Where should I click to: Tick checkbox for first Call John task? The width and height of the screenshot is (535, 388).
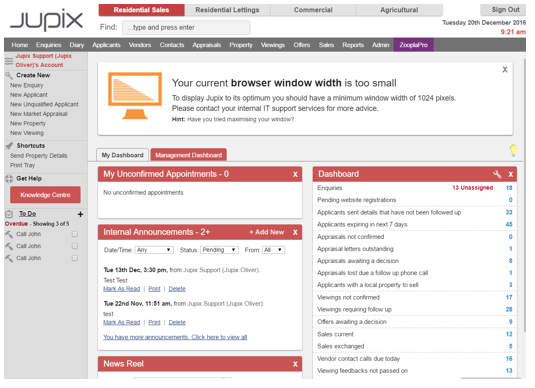tap(75, 234)
